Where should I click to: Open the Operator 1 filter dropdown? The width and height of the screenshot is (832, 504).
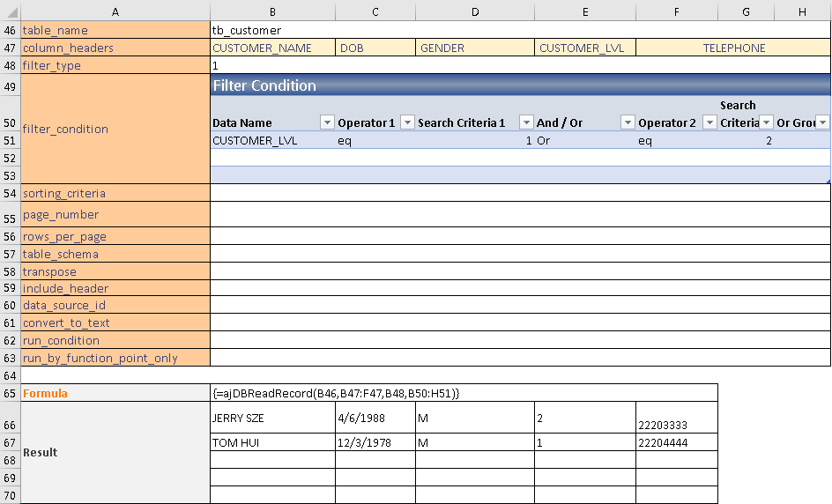[407, 122]
